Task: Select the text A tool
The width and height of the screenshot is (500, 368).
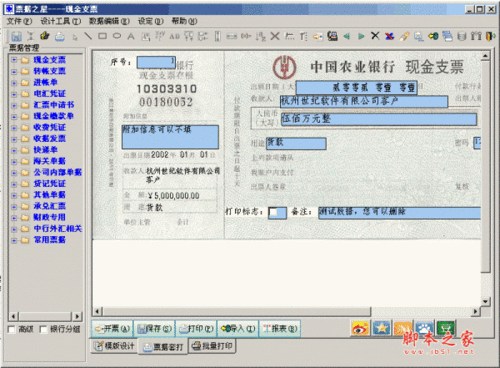Action: (131, 36)
